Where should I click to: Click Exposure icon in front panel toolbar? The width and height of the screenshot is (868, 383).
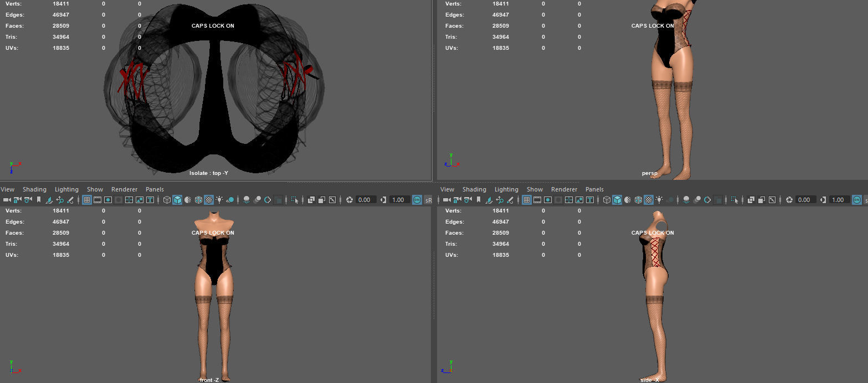point(349,200)
